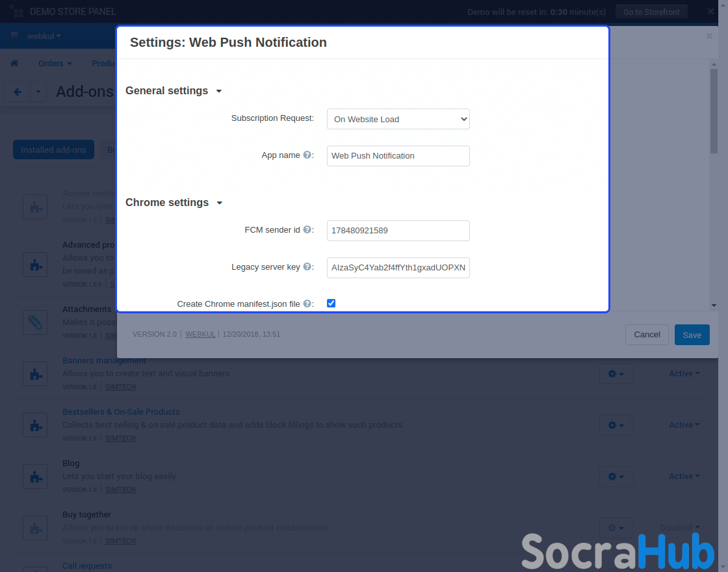Change Disabled status of Buy together
The image size is (728, 572).
coord(680,528)
